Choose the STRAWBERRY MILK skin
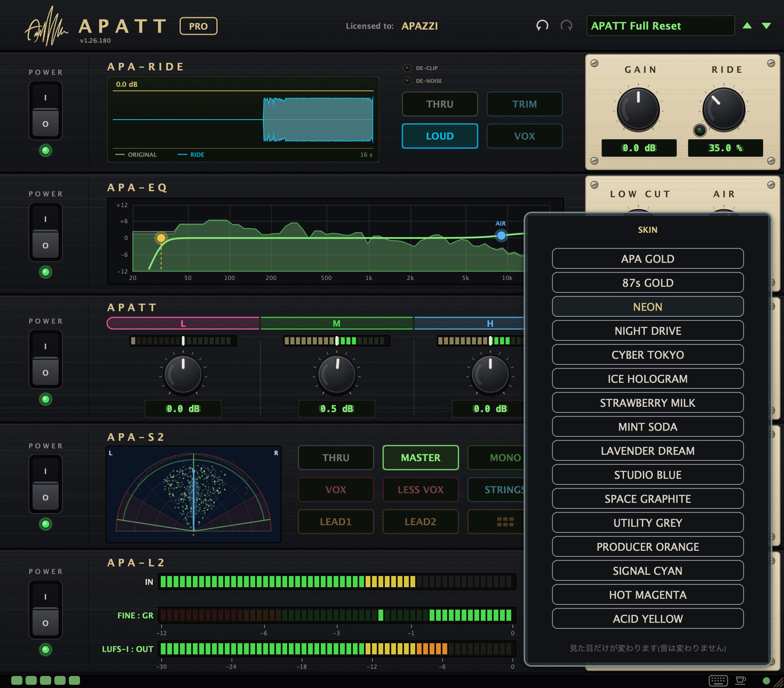 648,403
